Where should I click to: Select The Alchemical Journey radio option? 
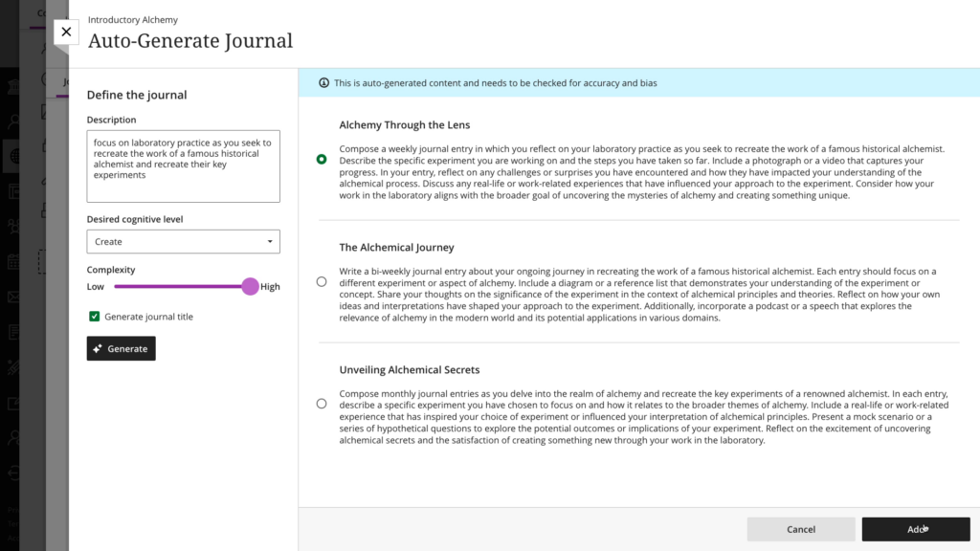pos(322,282)
